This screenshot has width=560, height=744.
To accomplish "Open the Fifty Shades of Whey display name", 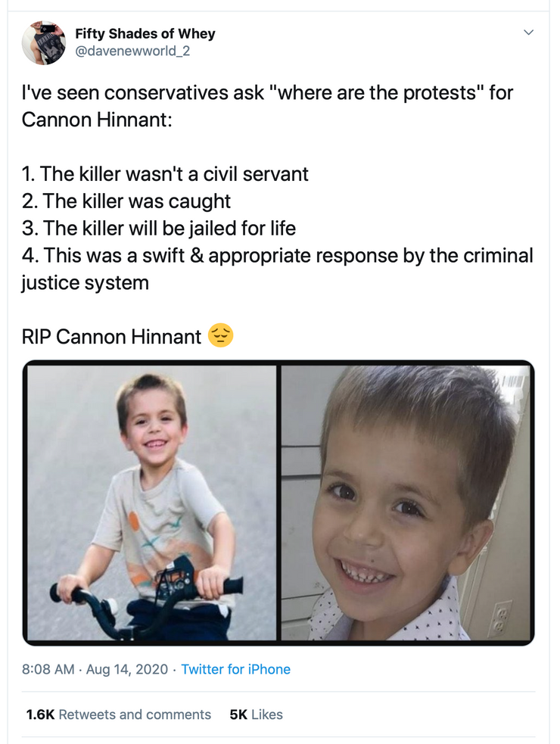I will point(145,34).
